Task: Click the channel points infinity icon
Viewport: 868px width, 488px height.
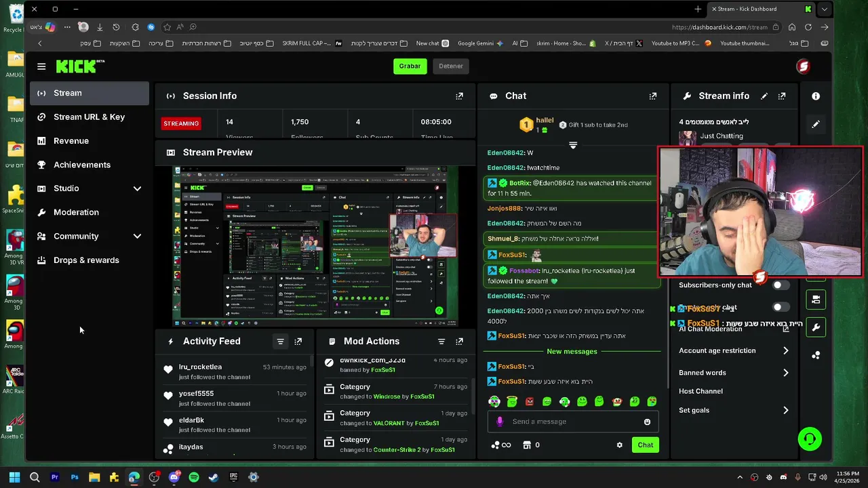Action: [x=500, y=445]
